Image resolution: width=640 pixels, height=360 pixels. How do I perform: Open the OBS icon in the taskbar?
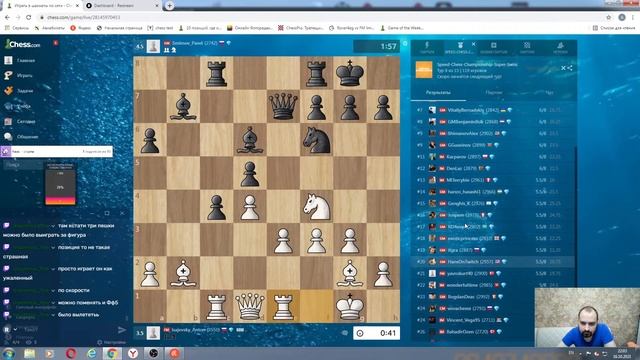(x=153, y=353)
